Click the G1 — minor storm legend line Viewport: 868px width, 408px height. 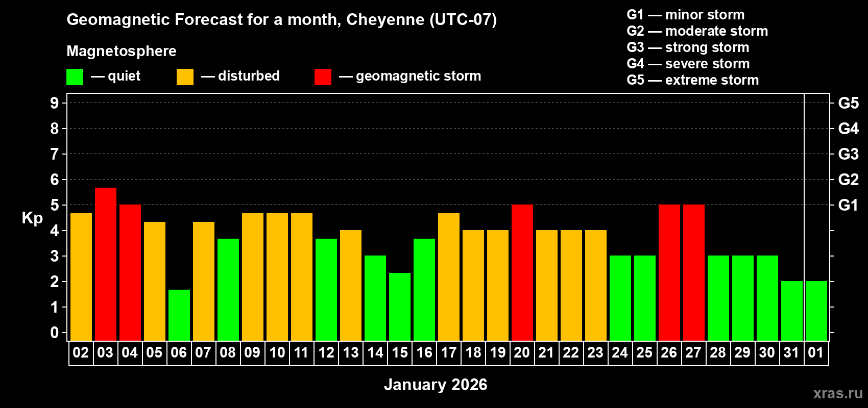tap(686, 15)
